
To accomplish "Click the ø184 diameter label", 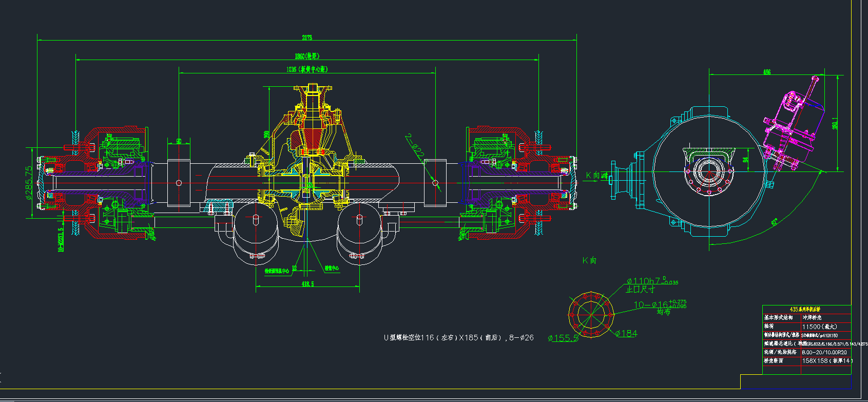I will (x=626, y=334).
